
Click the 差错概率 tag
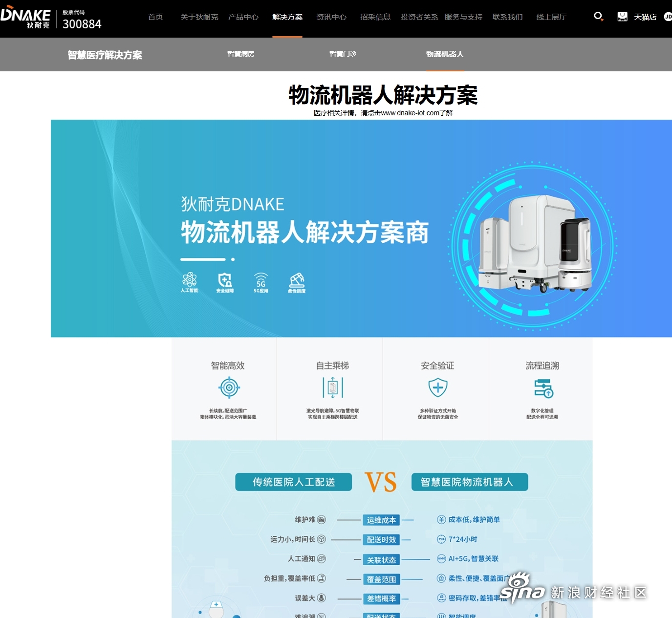click(381, 598)
